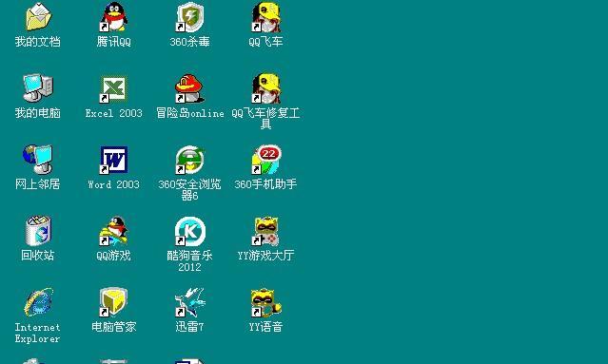Select the label text 我的文档
Viewport: 608px width, 364px height.
(x=38, y=42)
